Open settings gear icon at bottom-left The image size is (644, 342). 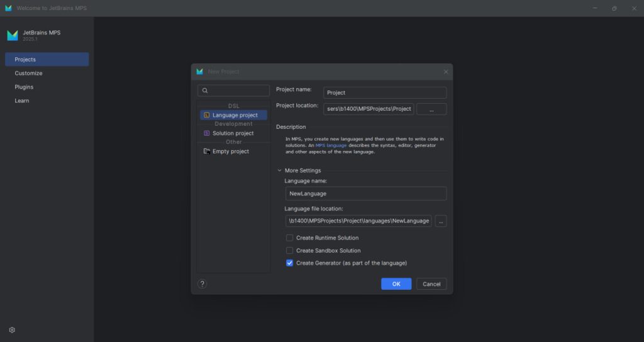(x=12, y=329)
